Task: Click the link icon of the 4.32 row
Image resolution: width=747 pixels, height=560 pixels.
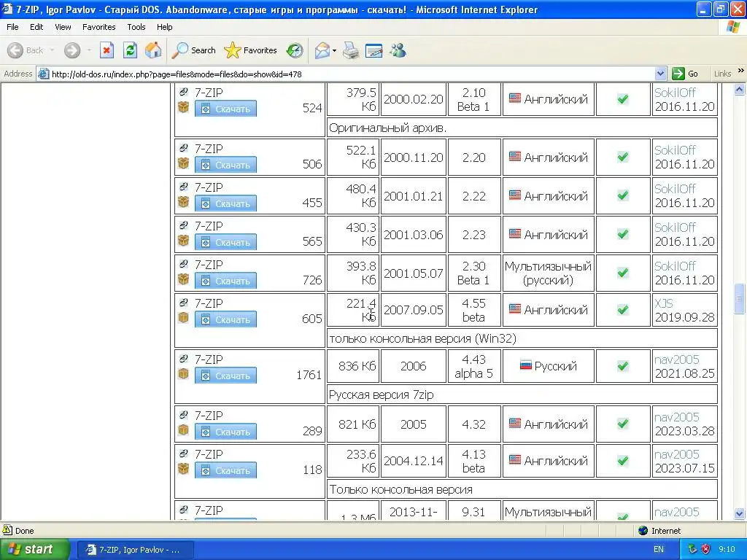Action: (x=183, y=415)
